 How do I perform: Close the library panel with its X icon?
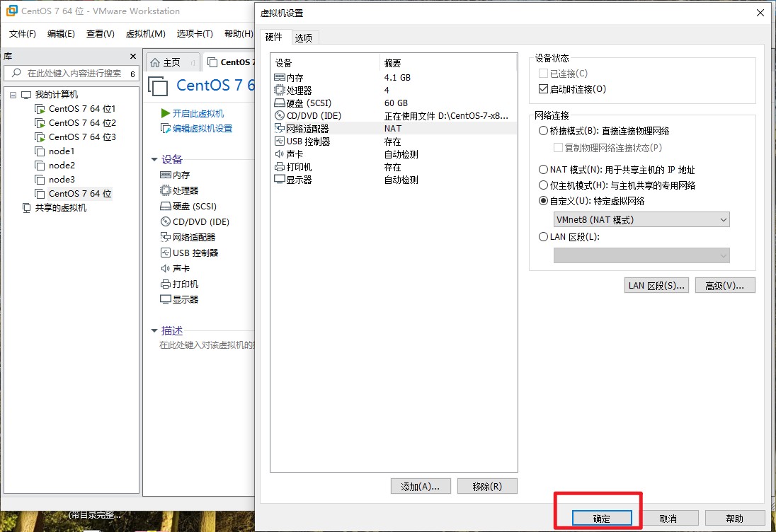click(x=132, y=57)
